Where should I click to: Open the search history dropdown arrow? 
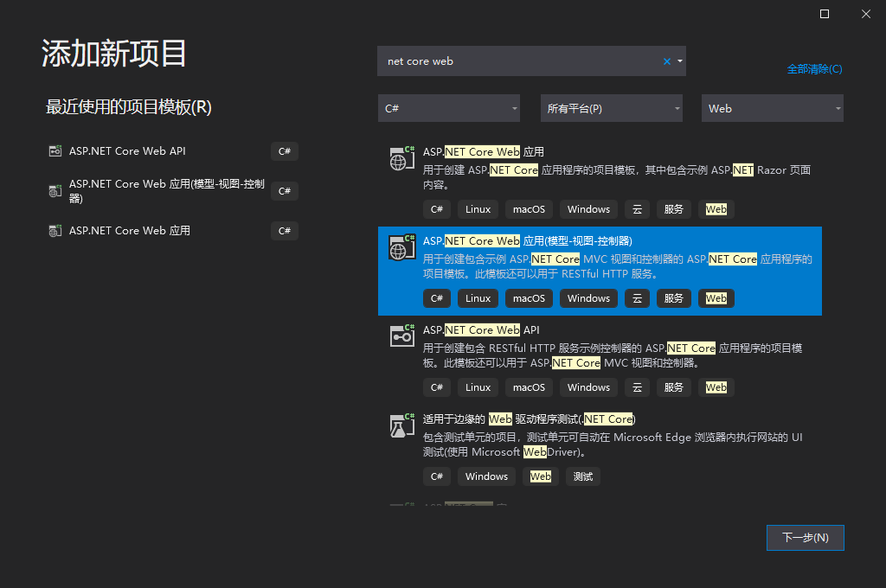(680, 61)
